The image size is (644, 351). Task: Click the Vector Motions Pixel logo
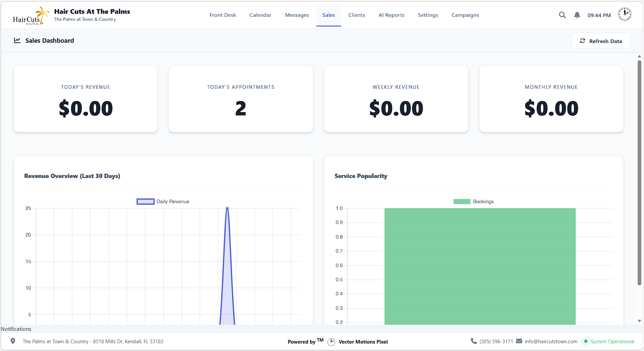point(331,342)
